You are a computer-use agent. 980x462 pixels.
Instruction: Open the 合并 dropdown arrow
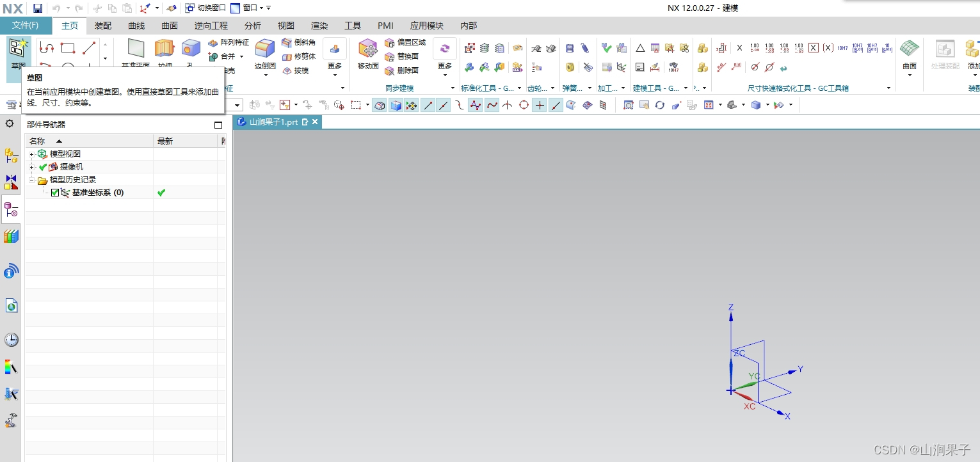pos(242,57)
